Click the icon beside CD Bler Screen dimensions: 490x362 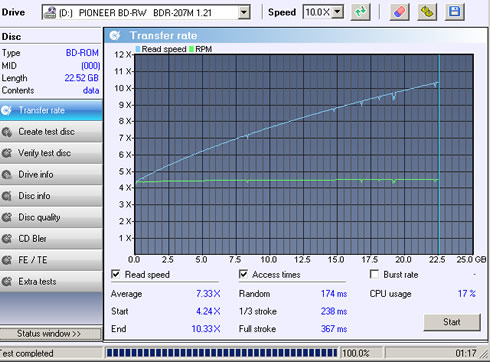(7, 239)
